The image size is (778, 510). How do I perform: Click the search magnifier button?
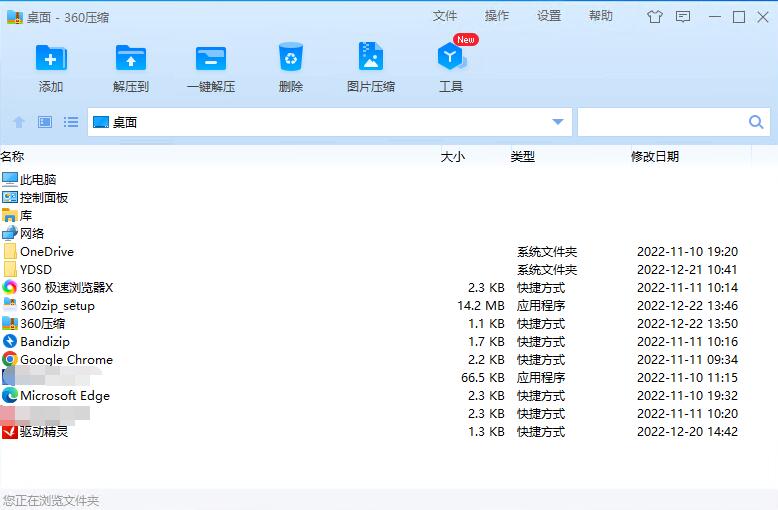(756, 122)
